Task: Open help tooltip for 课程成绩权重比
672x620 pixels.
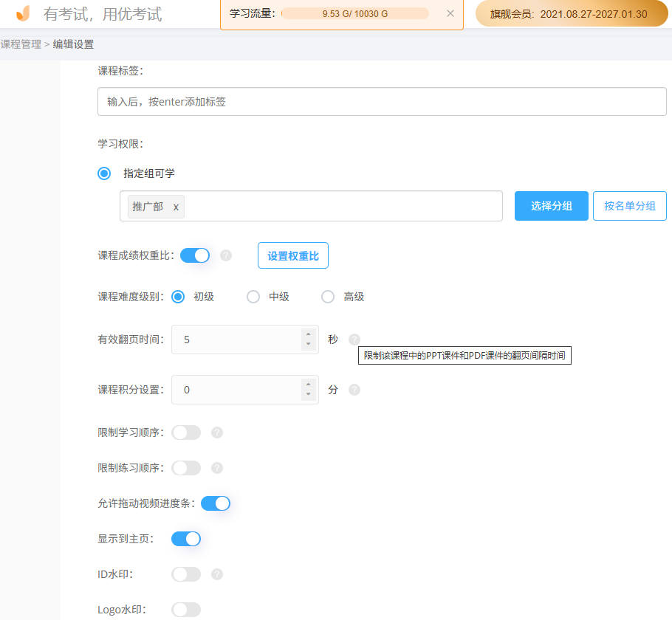Action: tap(226, 255)
